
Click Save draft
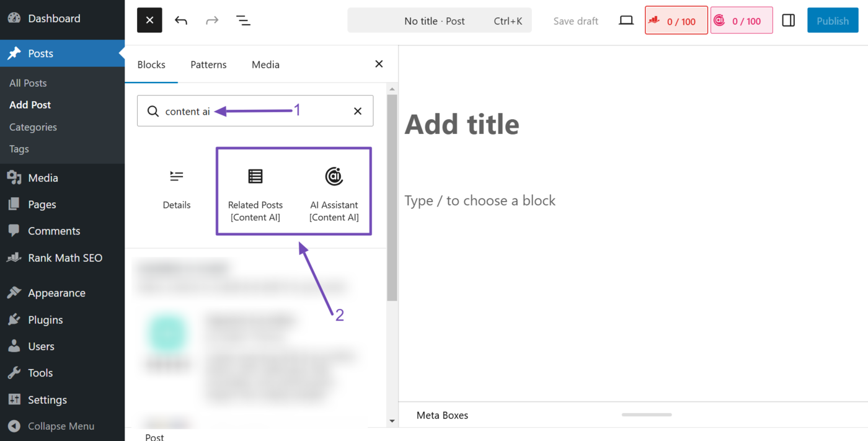point(575,21)
